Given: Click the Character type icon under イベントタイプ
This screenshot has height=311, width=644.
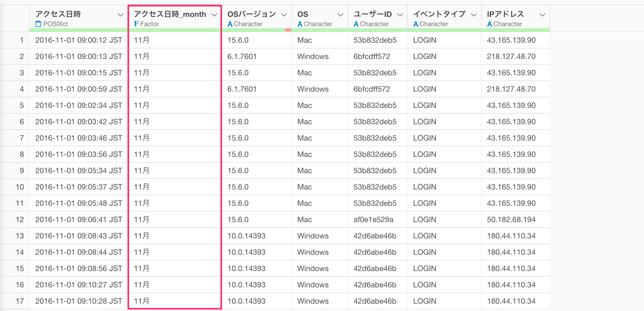Looking at the screenshot, I should pos(416,24).
